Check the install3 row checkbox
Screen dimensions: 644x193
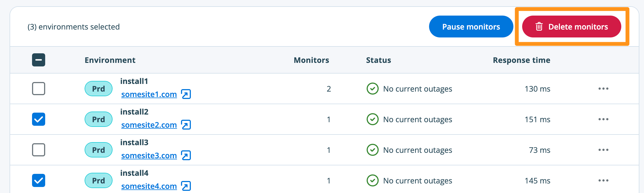39,150
